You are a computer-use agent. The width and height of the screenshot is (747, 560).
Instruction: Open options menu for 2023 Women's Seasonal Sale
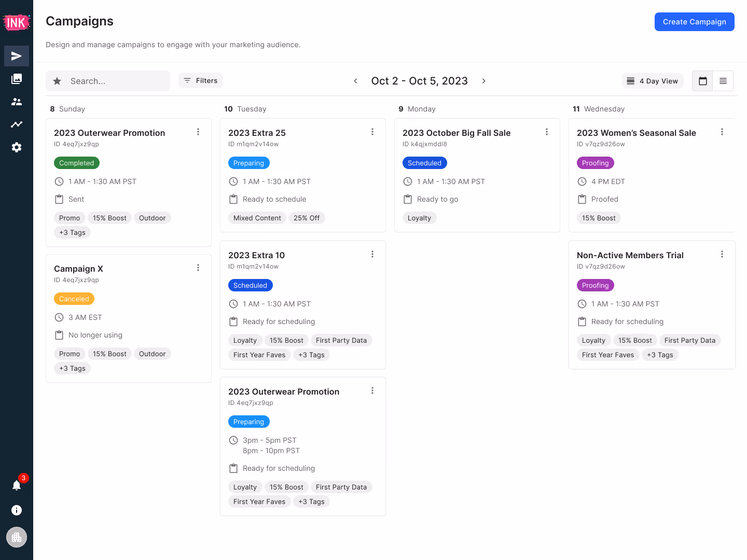(x=722, y=132)
